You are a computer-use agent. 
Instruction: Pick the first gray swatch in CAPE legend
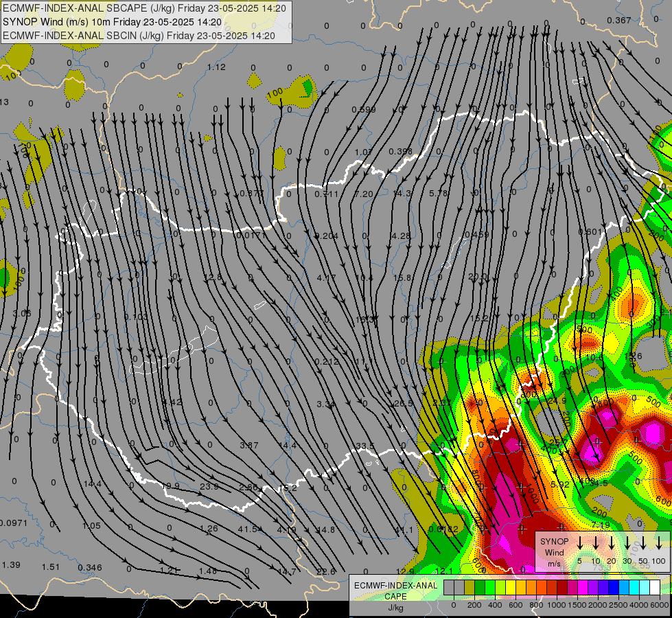coord(449,587)
